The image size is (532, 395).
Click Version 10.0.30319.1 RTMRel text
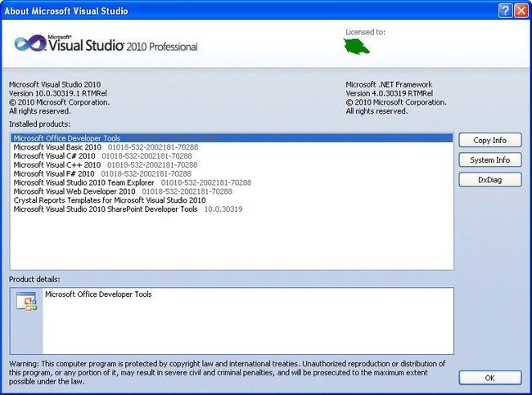pyautogui.click(x=58, y=93)
